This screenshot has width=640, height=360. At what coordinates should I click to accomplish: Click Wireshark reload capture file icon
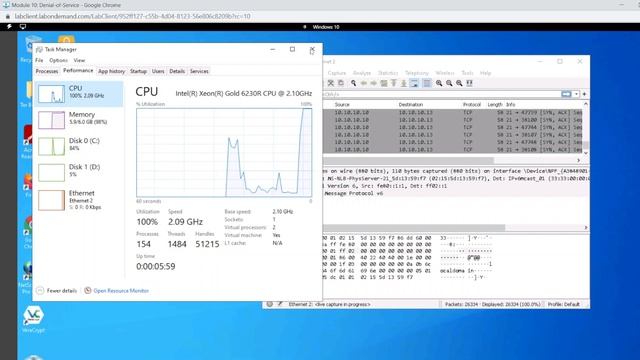pyautogui.click(x=341, y=83)
